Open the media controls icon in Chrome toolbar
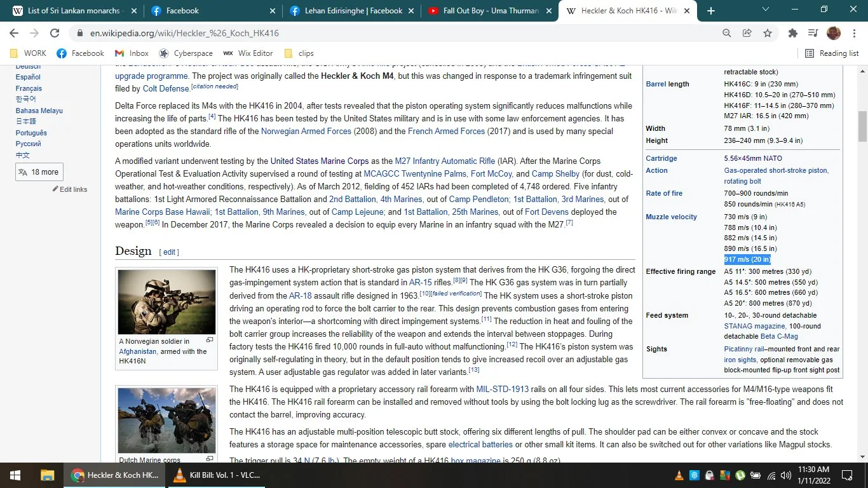The width and height of the screenshot is (868, 488). pyautogui.click(x=813, y=33)
